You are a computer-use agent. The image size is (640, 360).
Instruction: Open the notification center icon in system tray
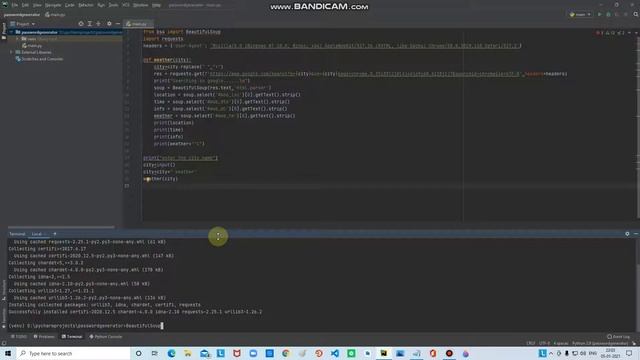pyautogui.click(x=629, y=353)
